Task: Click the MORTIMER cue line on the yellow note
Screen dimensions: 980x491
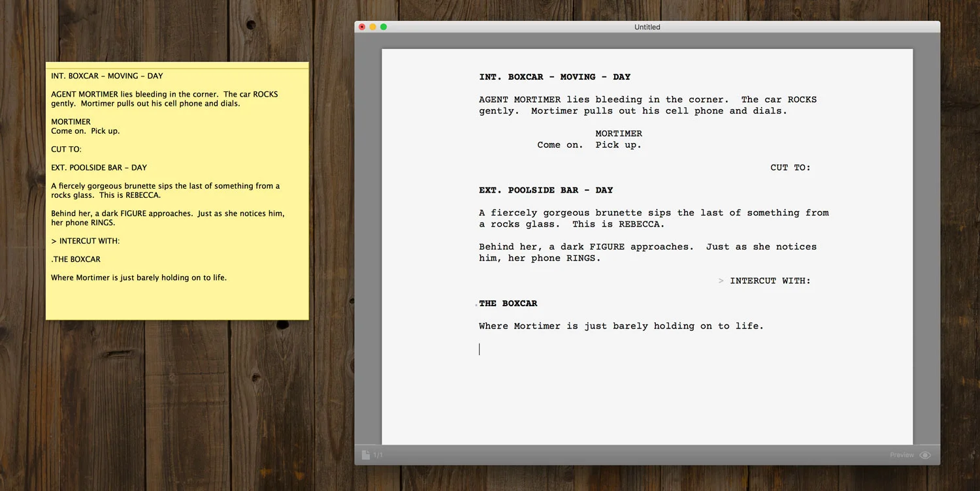Action: (x=71, y=121)
